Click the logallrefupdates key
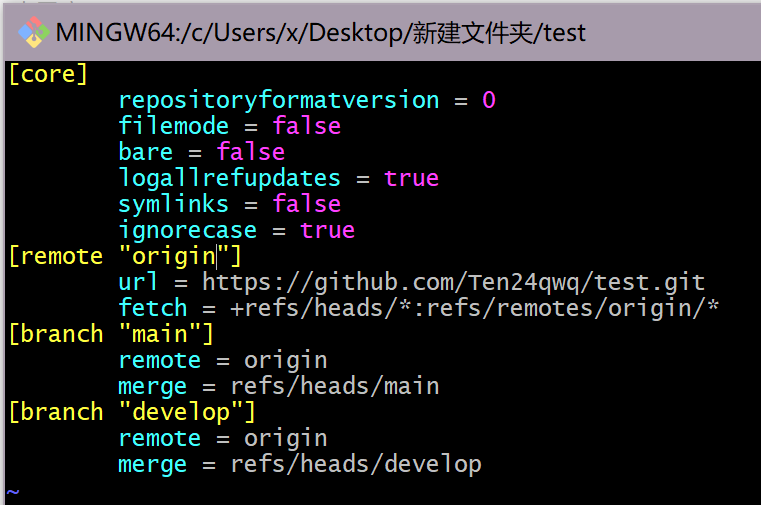The height and width of the screenshot is (505, 761). point(230,178)
